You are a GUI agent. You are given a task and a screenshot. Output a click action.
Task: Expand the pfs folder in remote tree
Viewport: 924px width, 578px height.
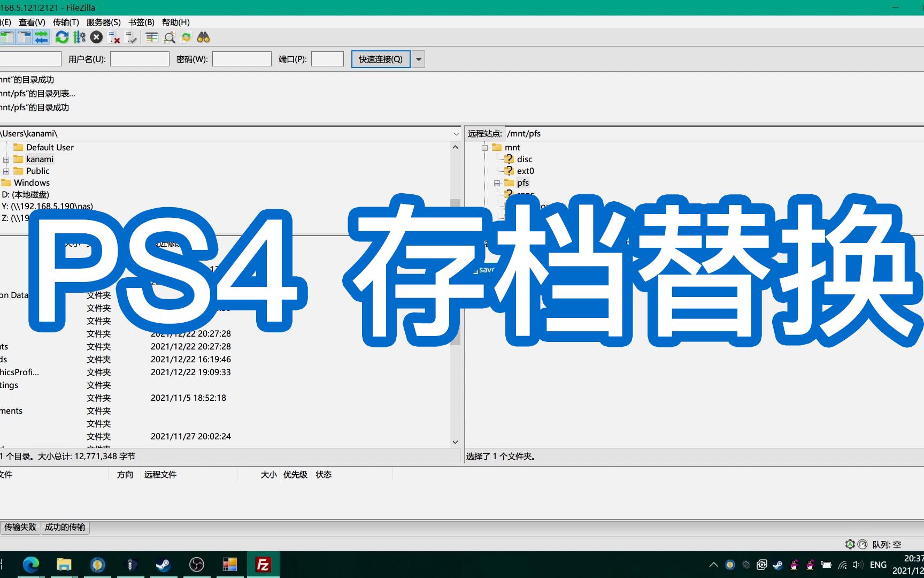496,182
